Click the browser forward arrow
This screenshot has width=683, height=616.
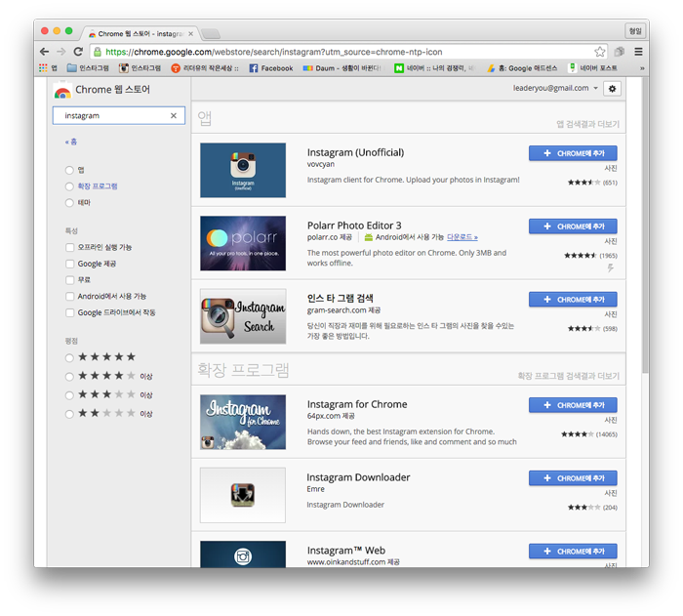click(61, 52)
